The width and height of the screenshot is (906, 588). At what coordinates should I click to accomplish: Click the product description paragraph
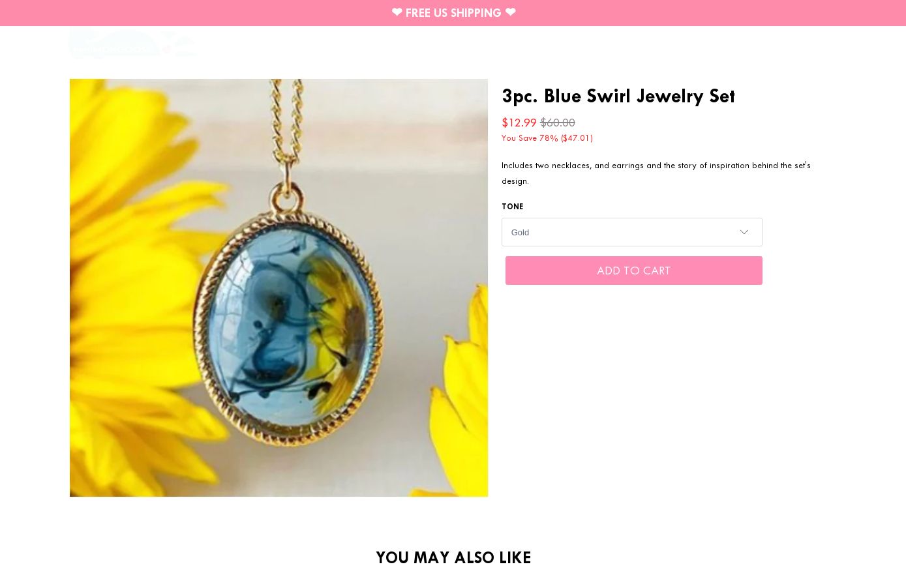656,173
